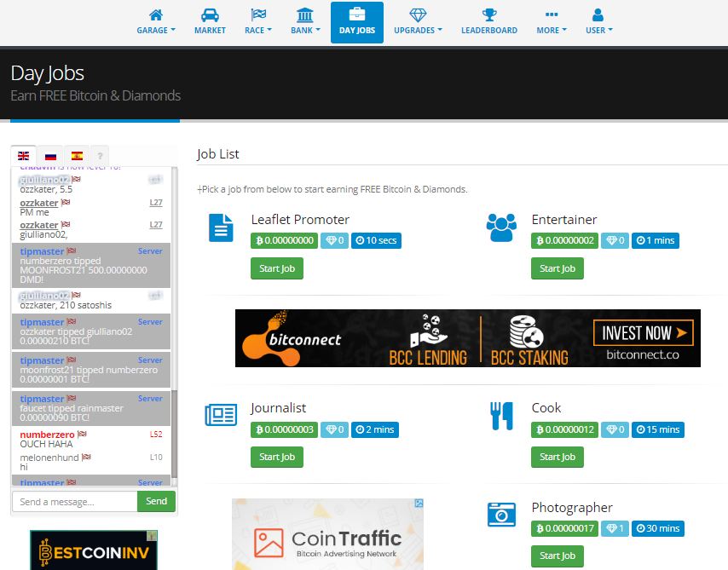Click Leaflet Promoter 10 secs duration badge
The width and height of the screenshot is (728, 570).
tap(376, 240)
